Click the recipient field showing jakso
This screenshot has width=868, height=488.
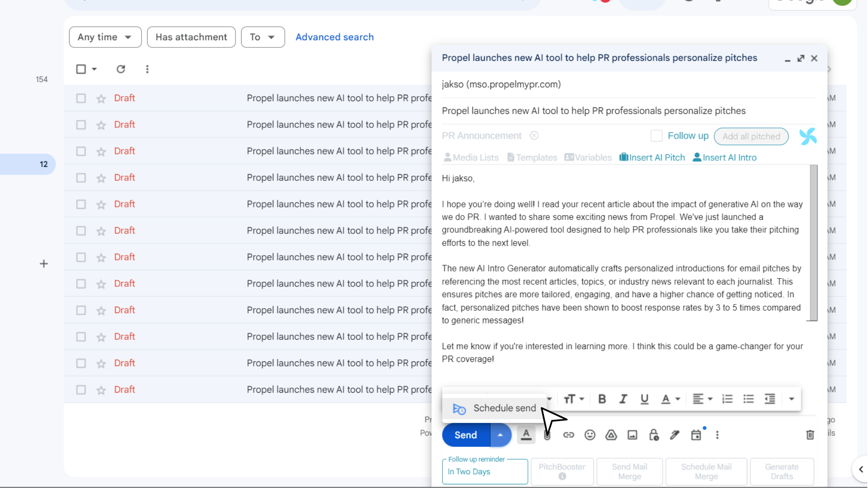point(629,84)
